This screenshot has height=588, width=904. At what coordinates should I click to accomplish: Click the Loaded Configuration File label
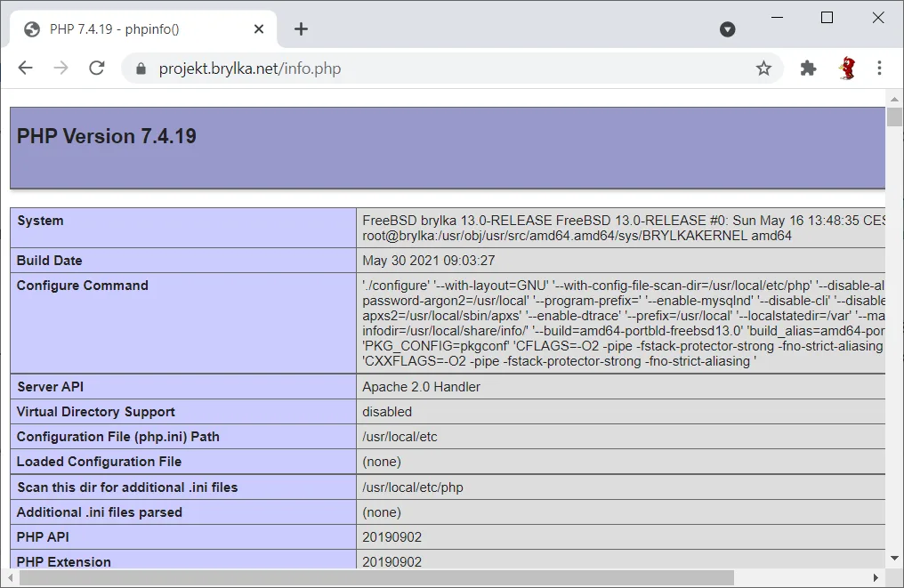99,461
